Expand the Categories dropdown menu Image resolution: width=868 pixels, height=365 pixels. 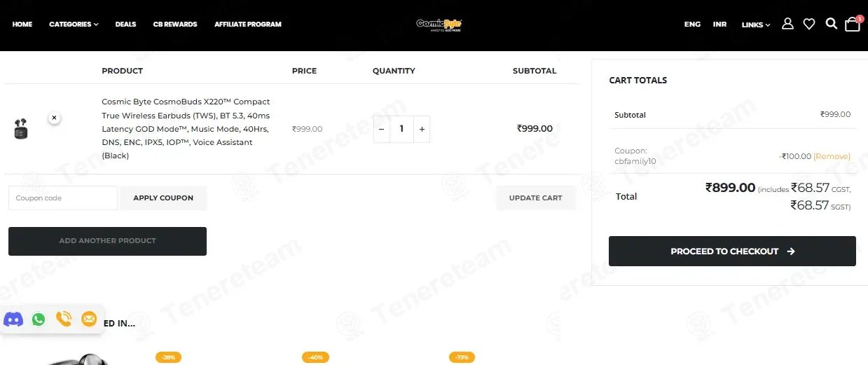click(74, 25)
